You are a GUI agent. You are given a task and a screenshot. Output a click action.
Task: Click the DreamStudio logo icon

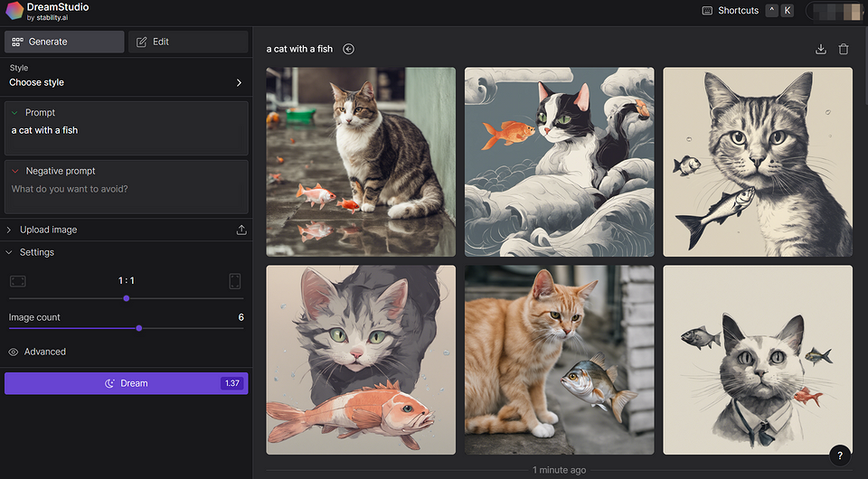pyautogui.click(x=14, y=11)
